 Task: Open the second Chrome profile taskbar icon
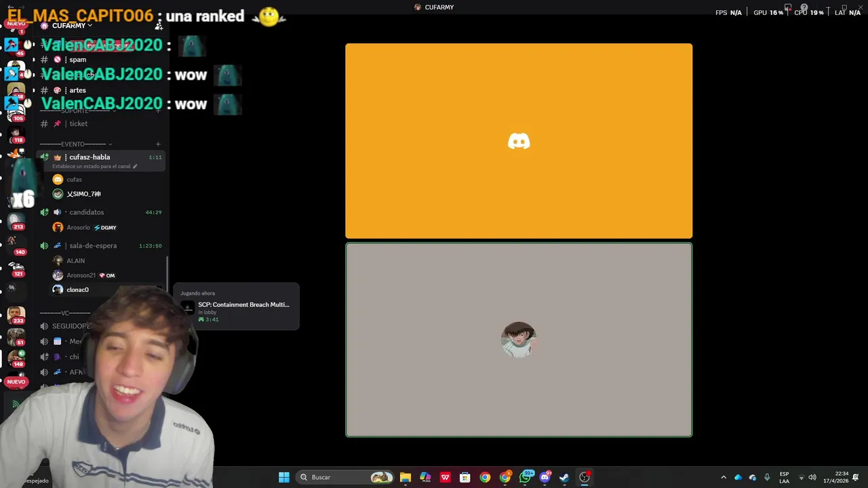point(505,477)
